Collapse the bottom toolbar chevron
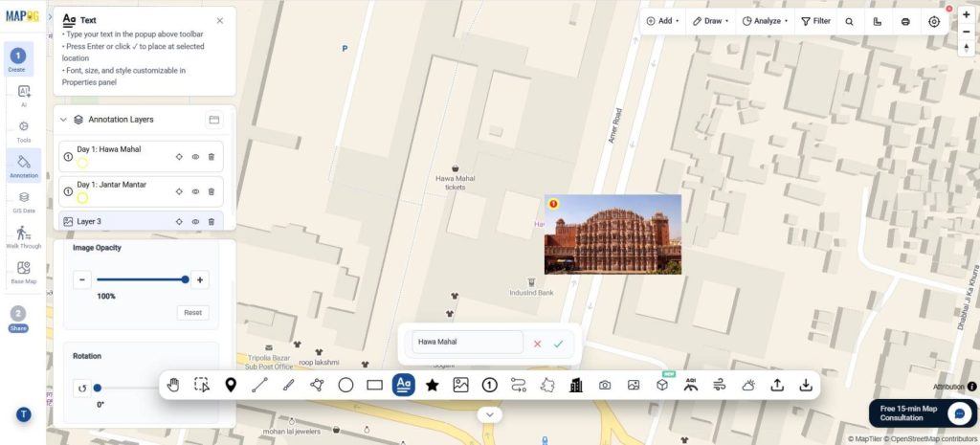 tap(489, 414)
